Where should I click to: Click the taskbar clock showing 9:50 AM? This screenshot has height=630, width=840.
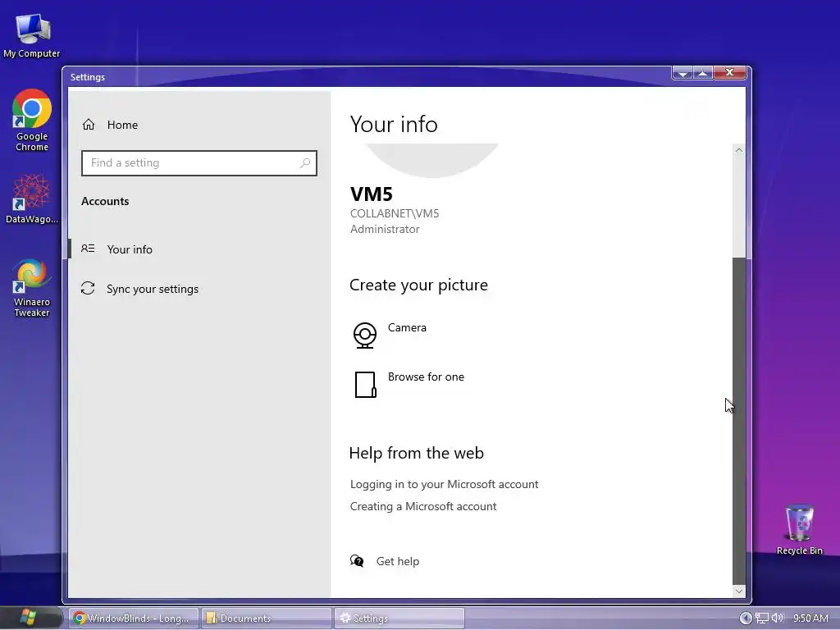810,618
